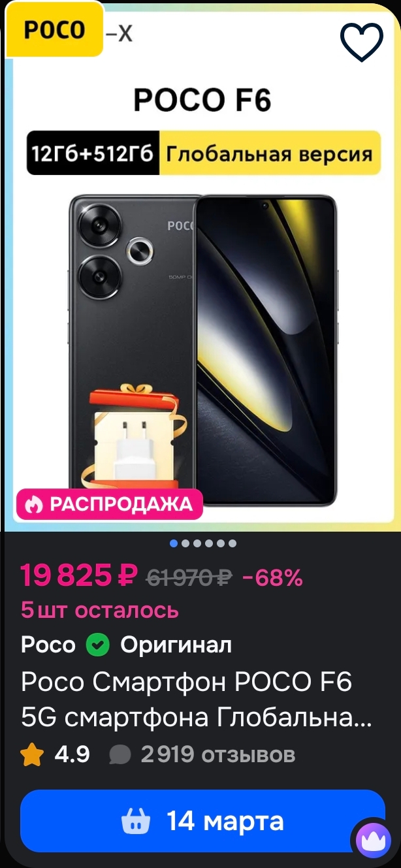Open the POCO brand label

(55, 30)
